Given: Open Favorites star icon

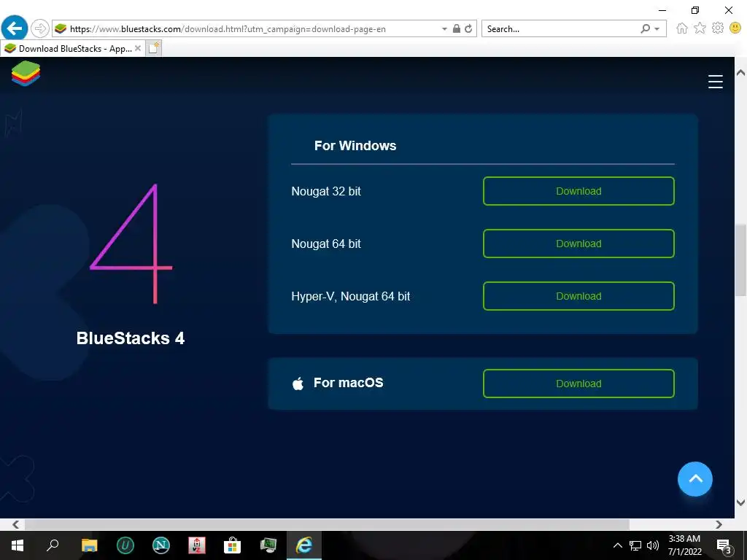Looking at the screenshot, I should point(700,28).
